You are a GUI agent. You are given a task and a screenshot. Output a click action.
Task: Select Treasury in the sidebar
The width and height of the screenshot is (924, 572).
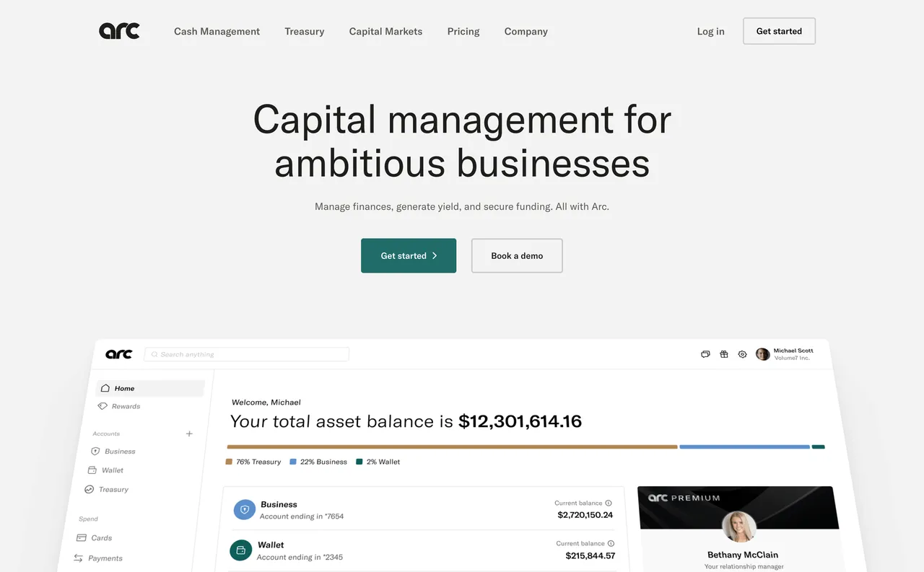point(114,489)
